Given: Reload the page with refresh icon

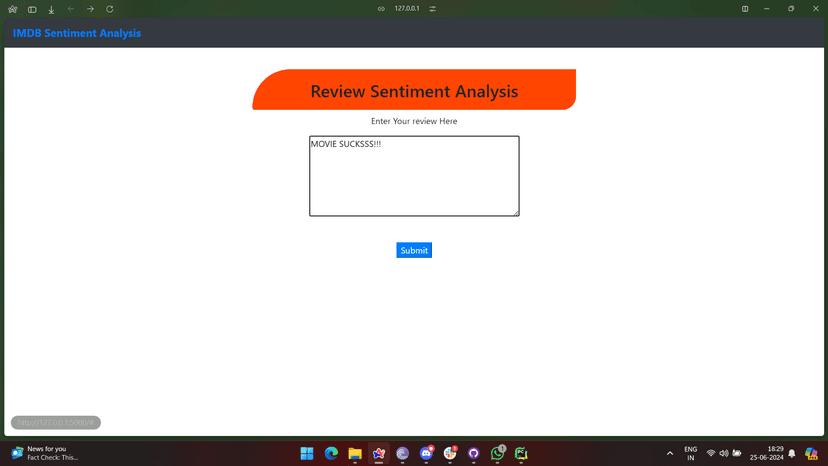Looking at the screenshot, I should pyautogui.click(x=110, y=9).
